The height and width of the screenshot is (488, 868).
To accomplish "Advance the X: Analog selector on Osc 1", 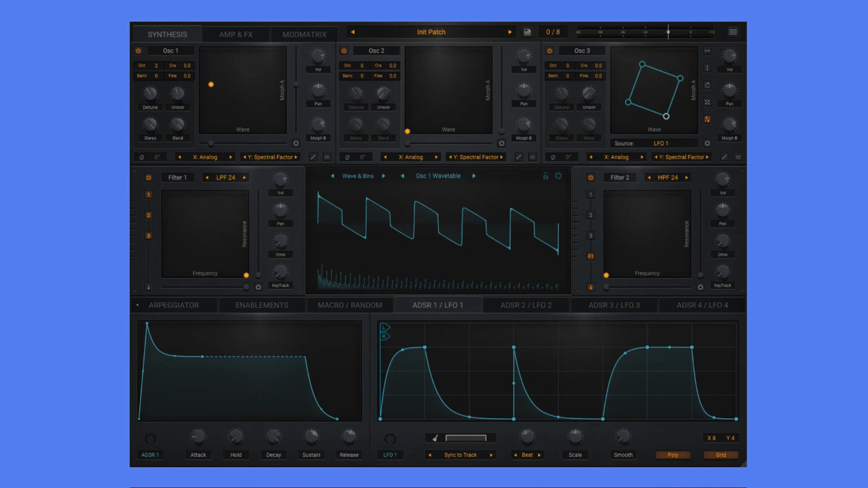I will coord(231,157).
